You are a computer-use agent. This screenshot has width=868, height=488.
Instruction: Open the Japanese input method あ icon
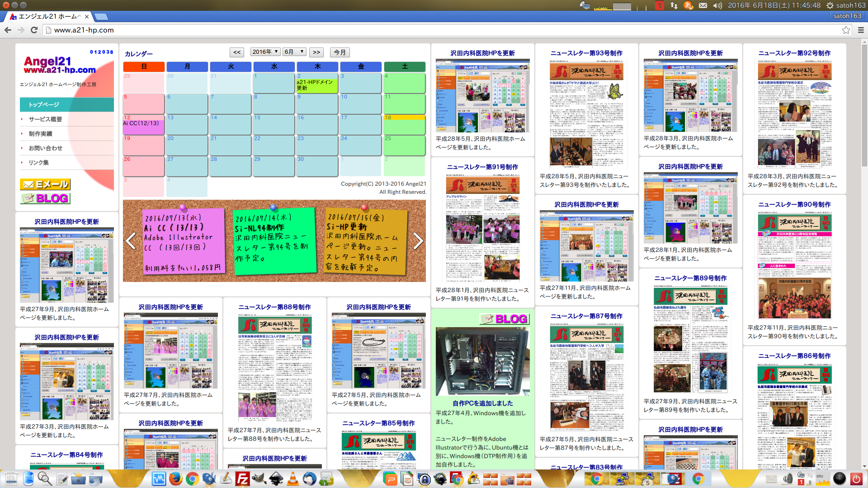pos(688,5)
